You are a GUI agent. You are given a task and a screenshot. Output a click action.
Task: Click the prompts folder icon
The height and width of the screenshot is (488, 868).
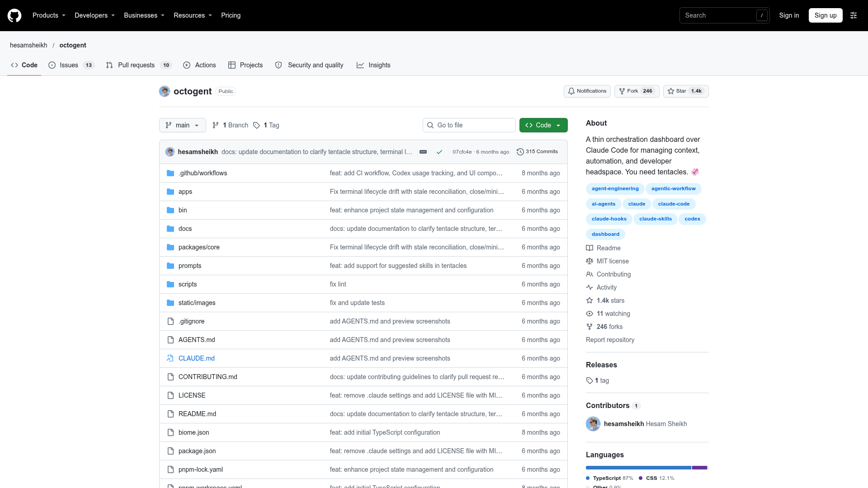coord(170,266)
